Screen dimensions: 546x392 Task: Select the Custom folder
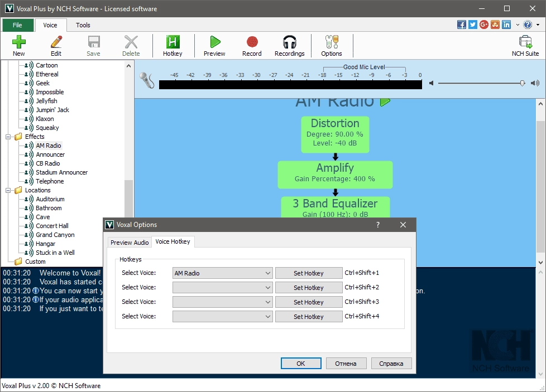pos(35,262)
